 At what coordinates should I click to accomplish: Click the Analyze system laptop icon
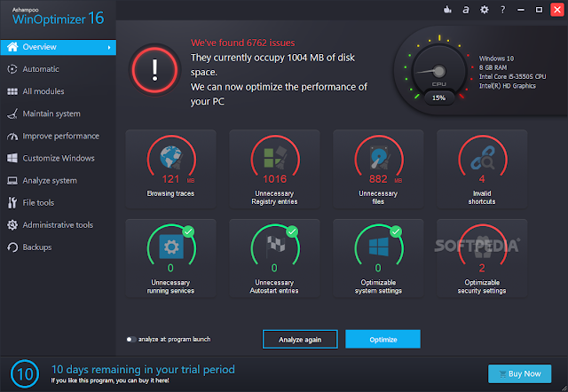12,180
